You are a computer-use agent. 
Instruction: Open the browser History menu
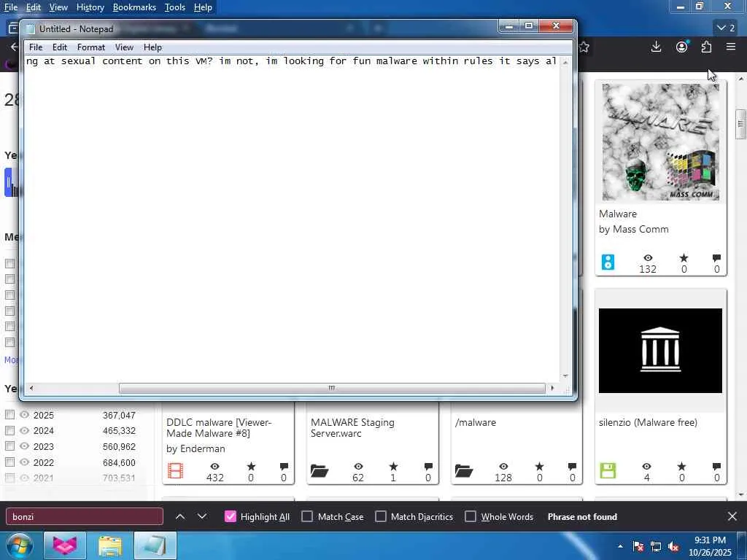[x=90, y=7]
